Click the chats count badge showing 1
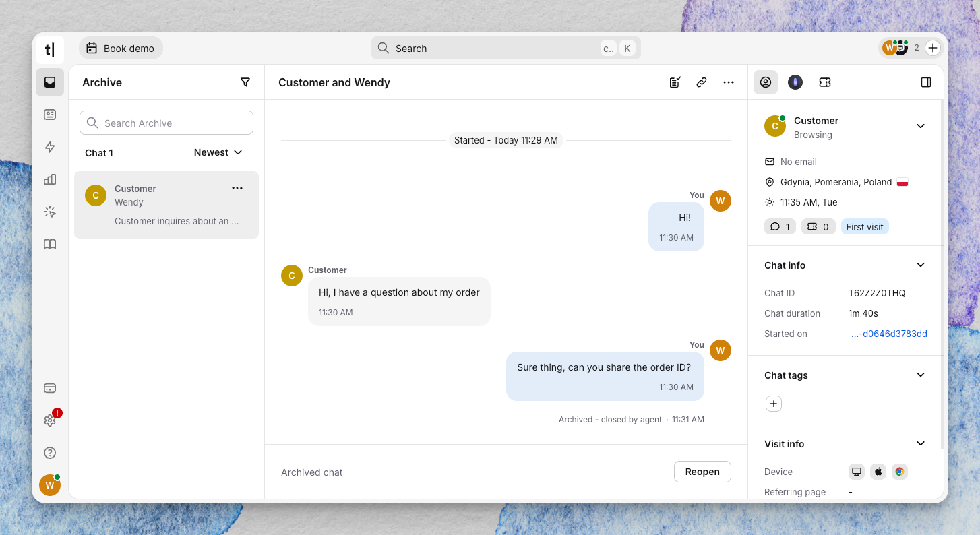The height and width of the screenshot is (535, 980). [780, 227]
